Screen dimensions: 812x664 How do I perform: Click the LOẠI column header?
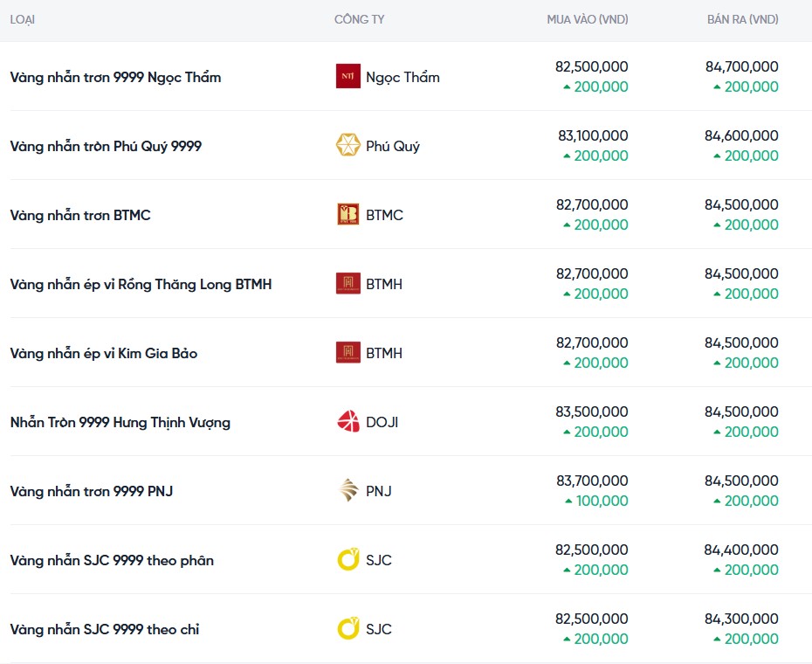[x=23, y=19]
